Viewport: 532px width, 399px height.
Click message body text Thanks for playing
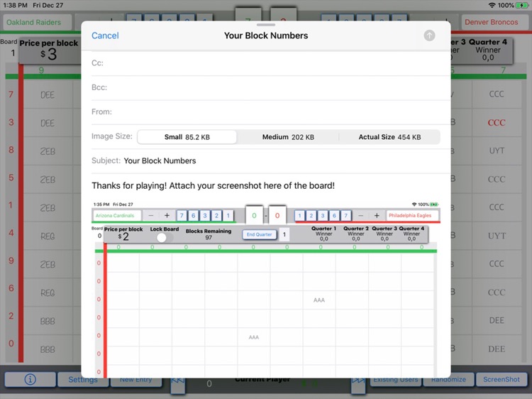click(213, 186)
